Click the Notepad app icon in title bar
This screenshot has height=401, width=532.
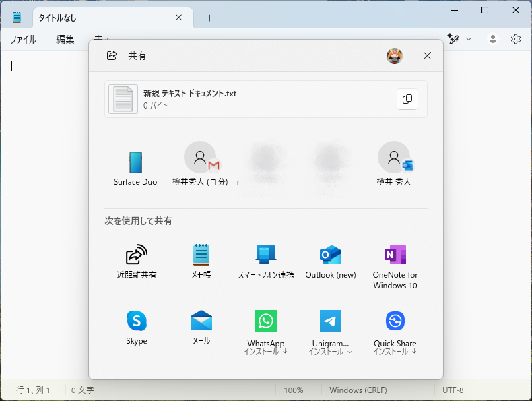pyautogui.click(x=17, y=18)
